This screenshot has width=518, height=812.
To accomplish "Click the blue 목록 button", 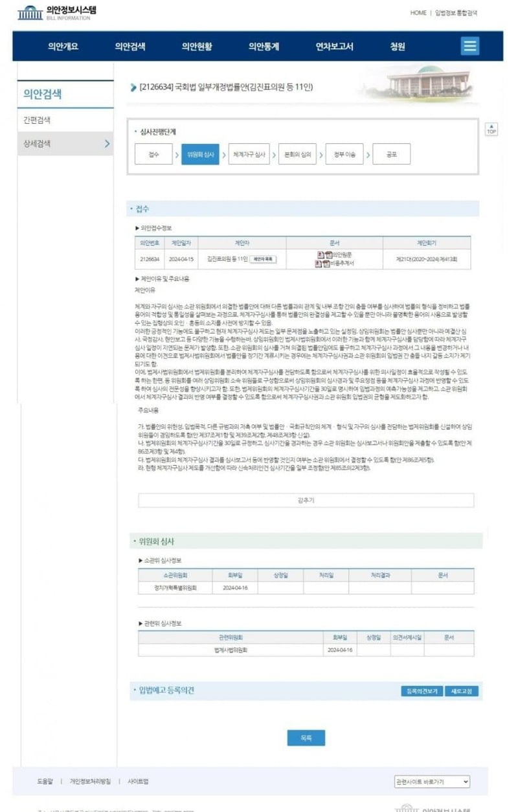I will 306,738.
